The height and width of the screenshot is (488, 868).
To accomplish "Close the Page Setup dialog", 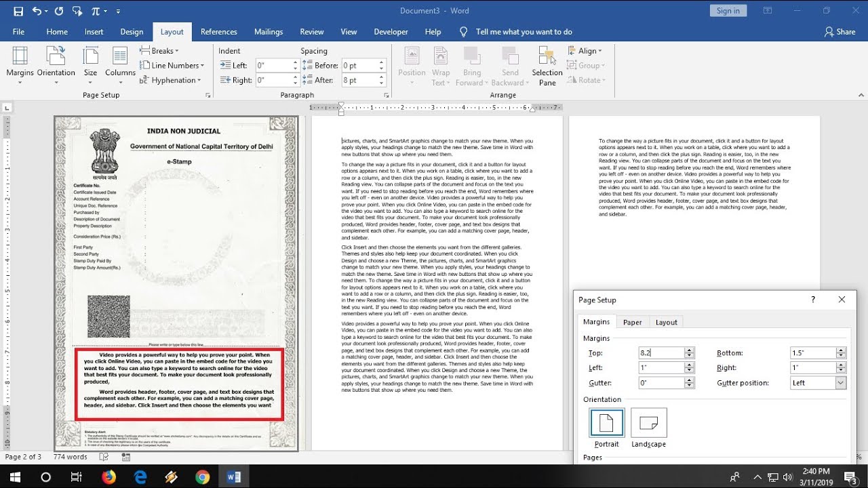I will (x=842, y=300).
